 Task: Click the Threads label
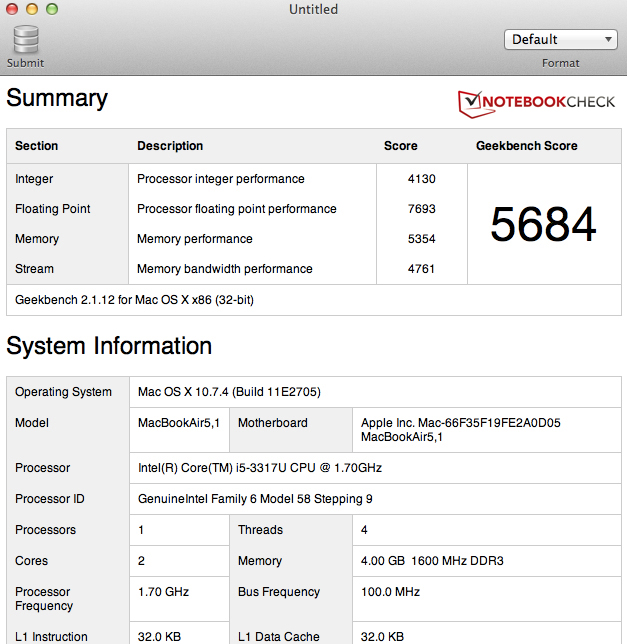(x=260, y=530)
